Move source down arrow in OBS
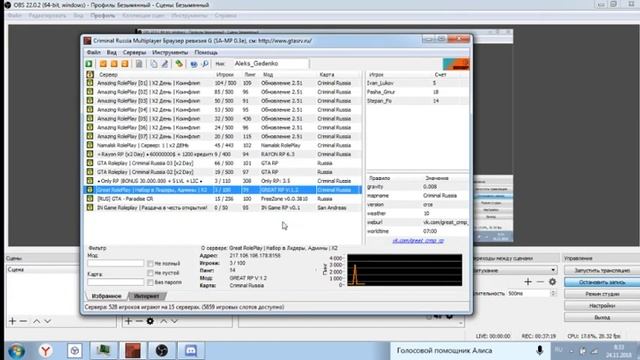 click(174, 321)
